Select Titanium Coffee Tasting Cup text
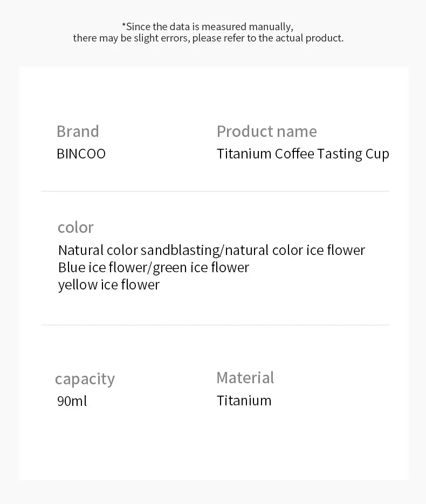This screenshot has width=426, height=504. (x=303, y=154)
